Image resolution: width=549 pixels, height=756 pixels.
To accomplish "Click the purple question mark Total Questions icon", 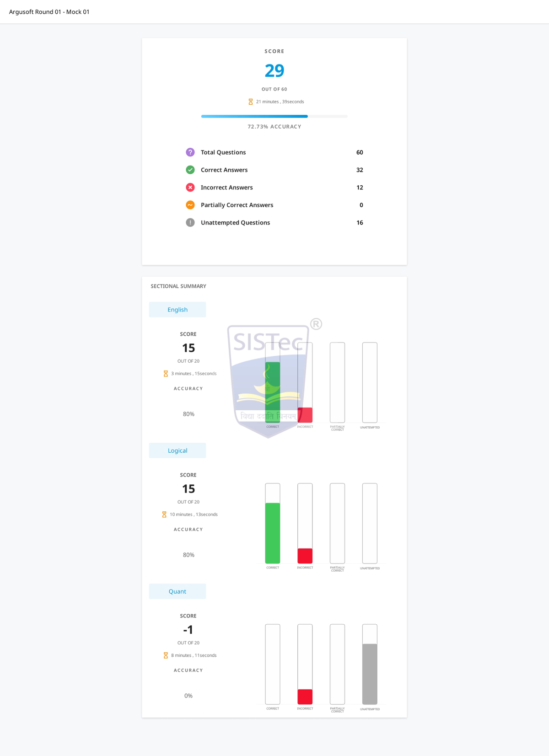I will pos(190,152).
